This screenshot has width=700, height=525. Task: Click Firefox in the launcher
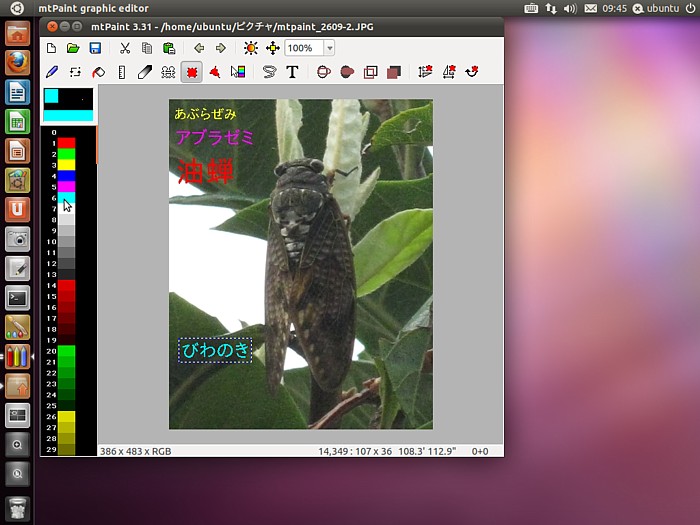[17, 63]
